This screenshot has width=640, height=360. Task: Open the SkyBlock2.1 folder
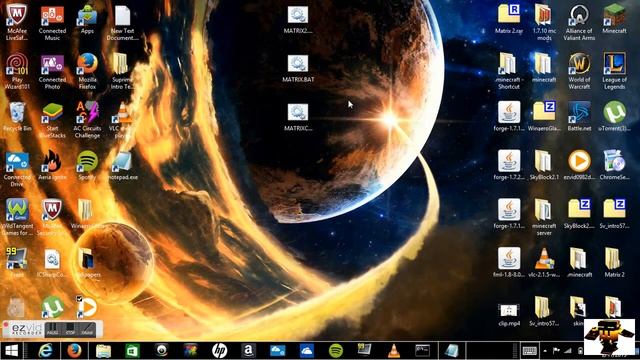544,165
